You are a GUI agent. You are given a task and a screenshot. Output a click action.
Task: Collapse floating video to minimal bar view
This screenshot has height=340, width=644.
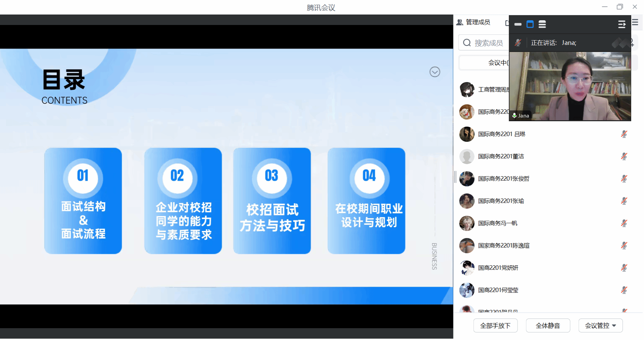pos(518,24)
